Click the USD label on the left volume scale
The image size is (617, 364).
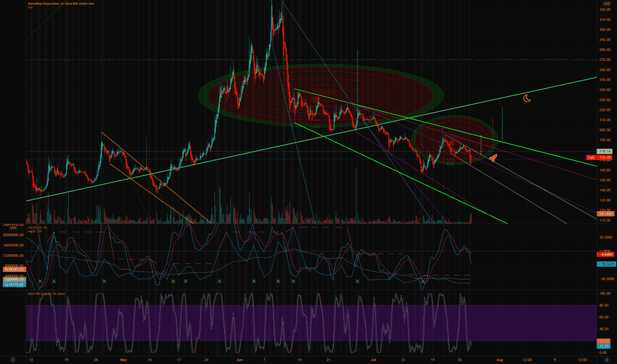pos(13,228)
